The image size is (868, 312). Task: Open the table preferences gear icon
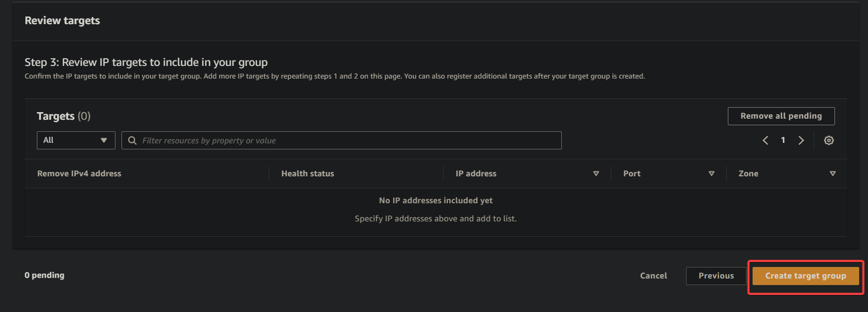[829, 141]
